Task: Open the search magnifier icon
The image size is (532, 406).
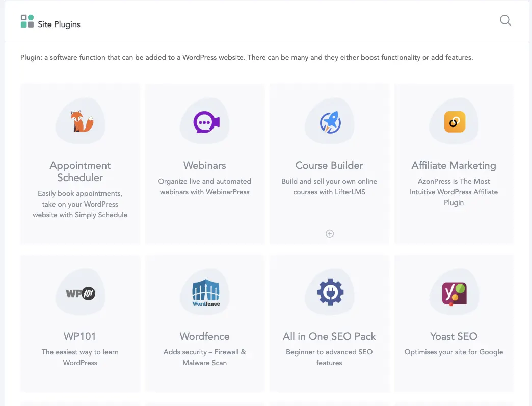Action: click(505, 21)
